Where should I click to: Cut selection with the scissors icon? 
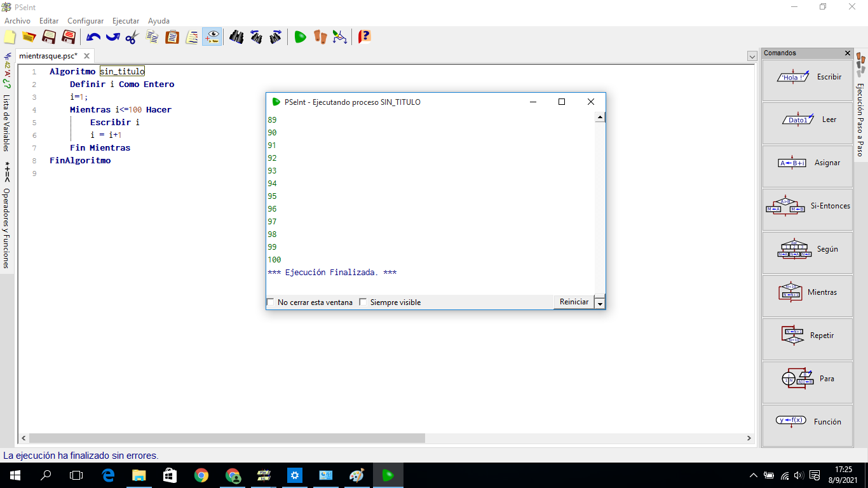(132, 37)
